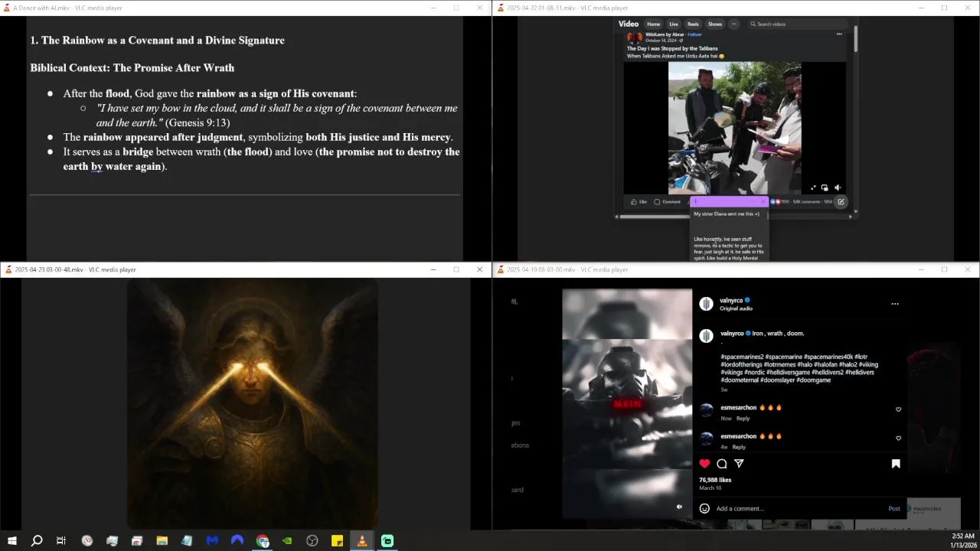This screenshot has height=551, width=980.
Task: Open the Windows Start menu
Action: tap(12, 541)
